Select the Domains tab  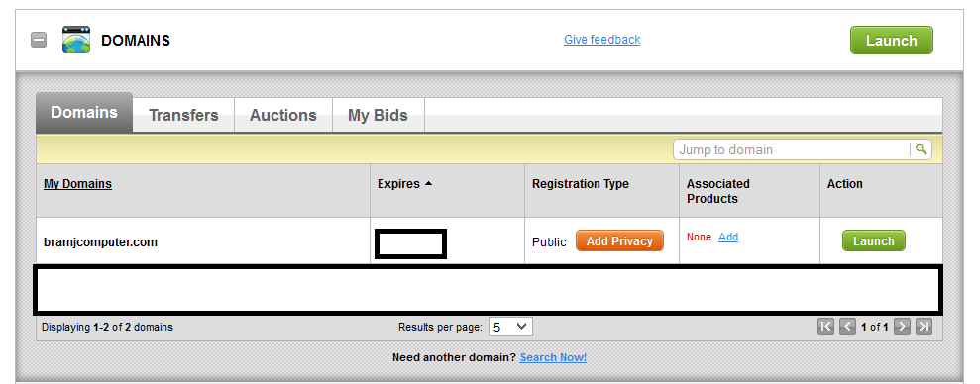[x=84, y=113]
